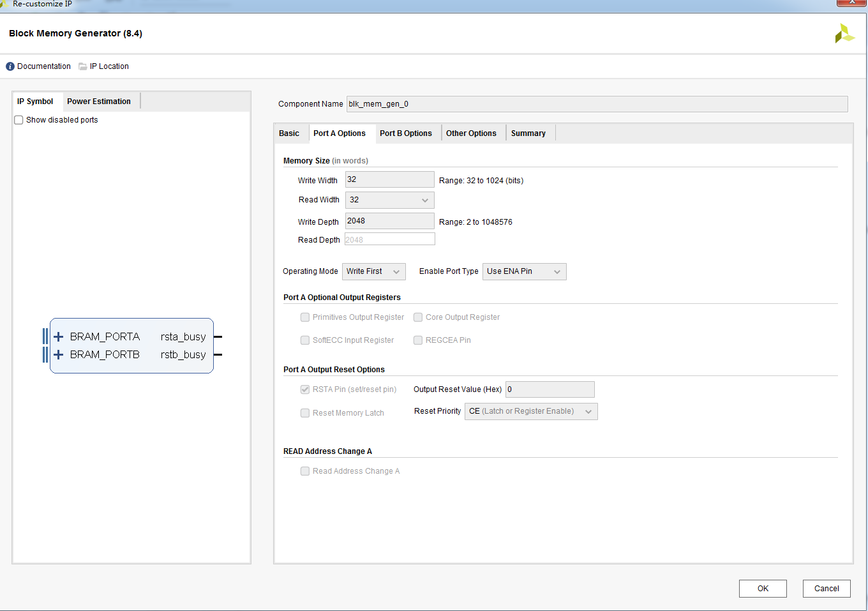Toggle RSTA Pin set/reset checkbox

point(305,389)
